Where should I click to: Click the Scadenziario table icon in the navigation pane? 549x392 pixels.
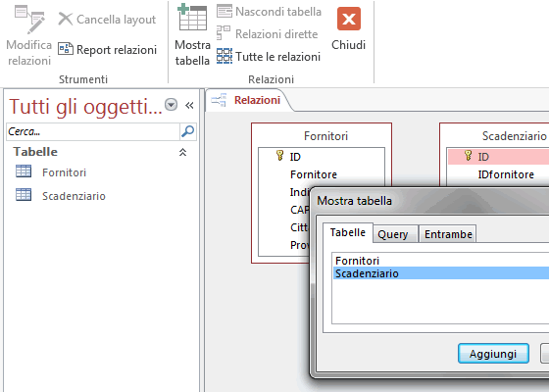(24, 195)
